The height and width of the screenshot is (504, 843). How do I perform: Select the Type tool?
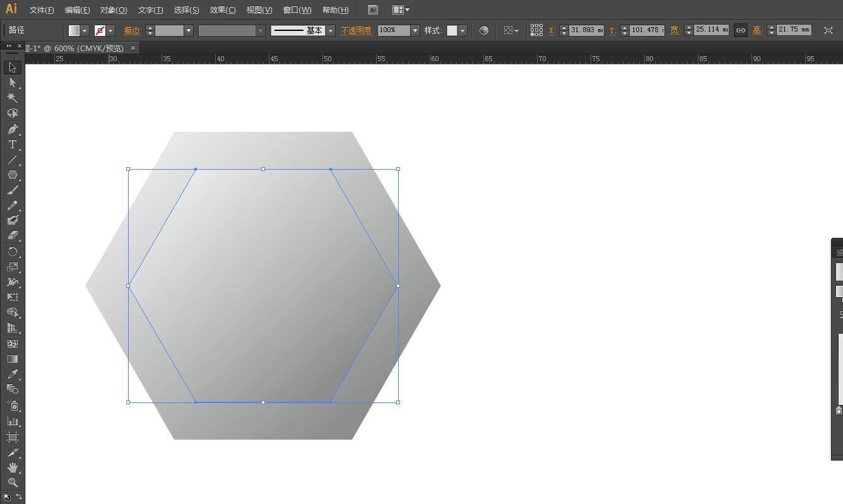(x=11, y=144)
